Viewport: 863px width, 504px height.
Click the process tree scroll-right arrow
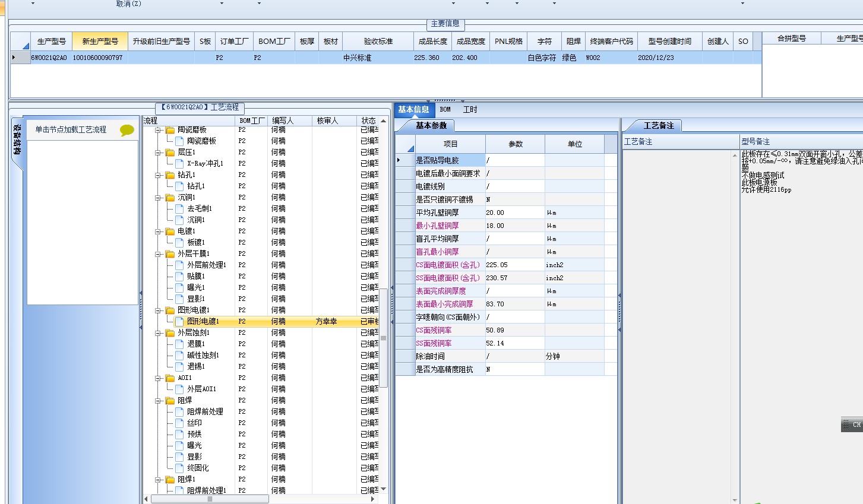(372, 499)
